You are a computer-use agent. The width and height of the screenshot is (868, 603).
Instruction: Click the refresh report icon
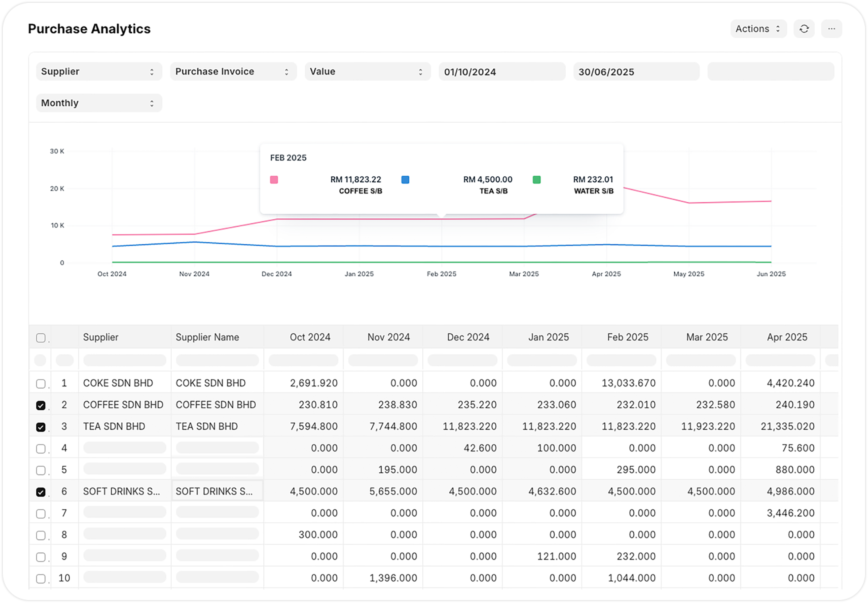click(x=804, y=29)
